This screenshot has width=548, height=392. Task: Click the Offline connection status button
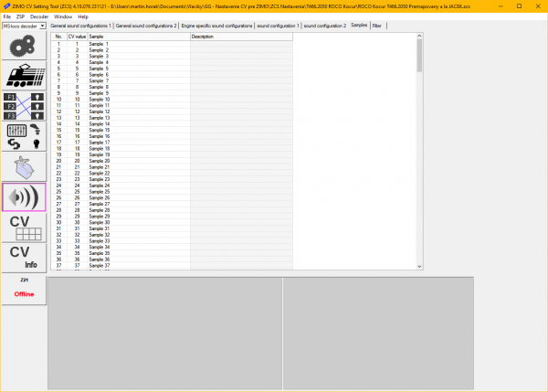click(x=24, y=289)
